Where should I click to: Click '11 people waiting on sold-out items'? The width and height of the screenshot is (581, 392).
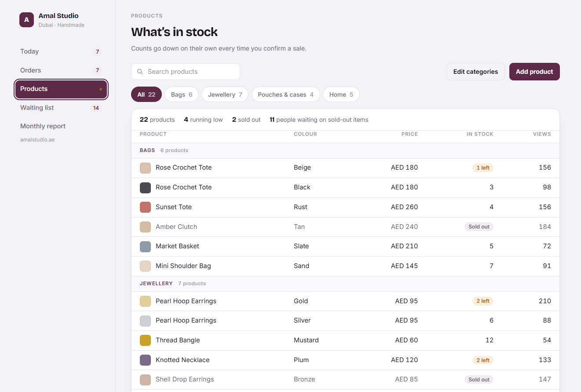click(x=319, y=120)
